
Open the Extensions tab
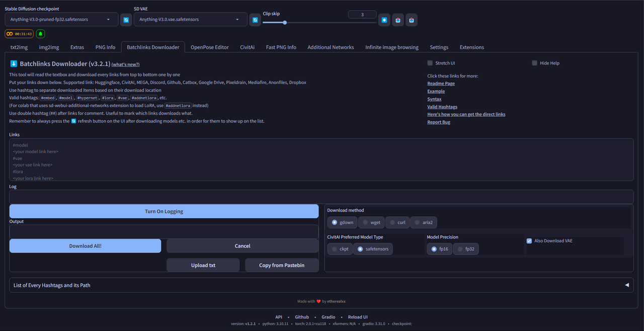471,47
